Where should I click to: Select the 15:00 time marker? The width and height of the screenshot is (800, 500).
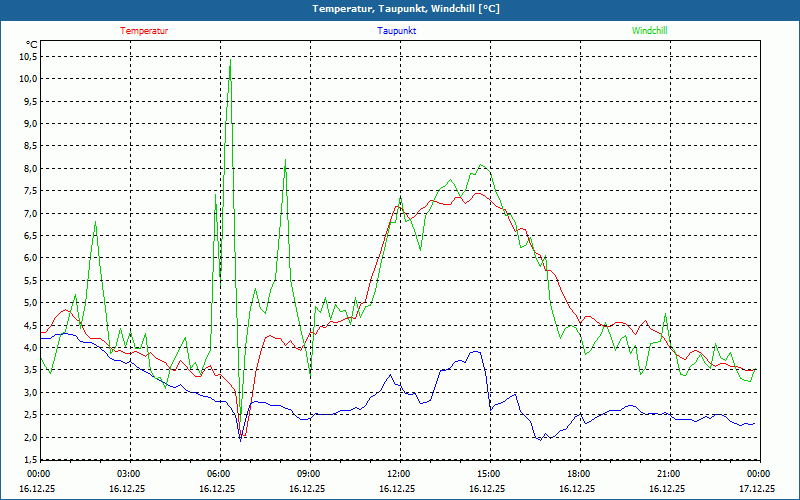coord(489,474)
